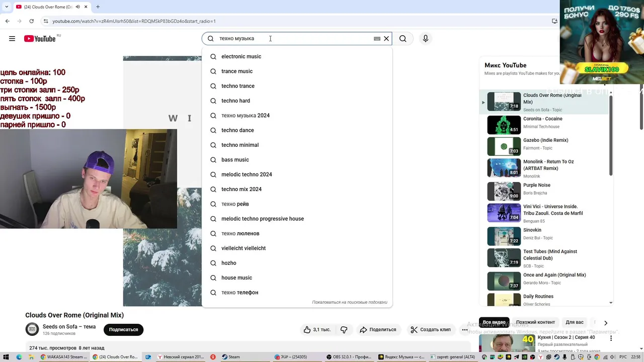Viewport: 644px width, 362px height.
Task: Select the 'techno minimal' suggestion
Action: [x=297, y=145]
